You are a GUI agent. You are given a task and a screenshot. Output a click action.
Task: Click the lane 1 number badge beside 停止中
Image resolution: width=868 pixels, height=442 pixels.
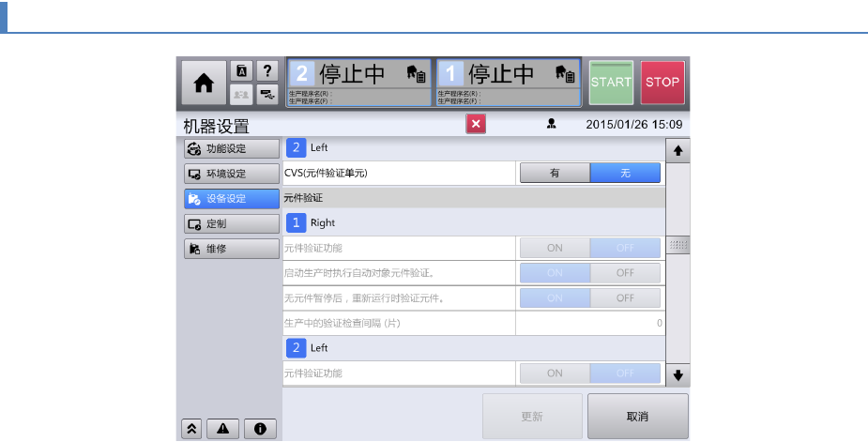point(450,73)
